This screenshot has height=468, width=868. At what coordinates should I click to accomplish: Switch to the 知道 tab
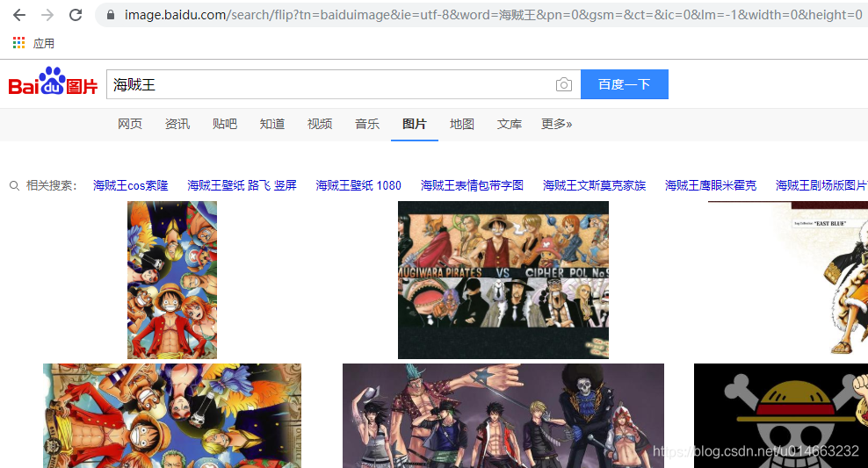tap(272, 124)
